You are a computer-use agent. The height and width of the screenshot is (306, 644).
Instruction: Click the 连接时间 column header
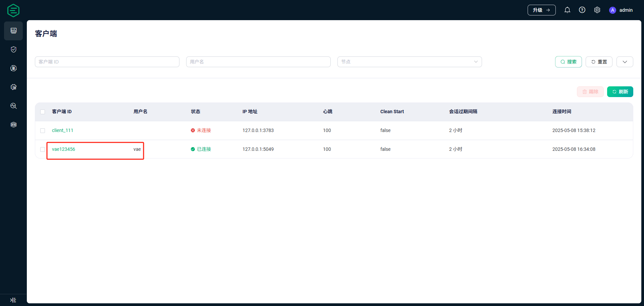pos(561,112)
